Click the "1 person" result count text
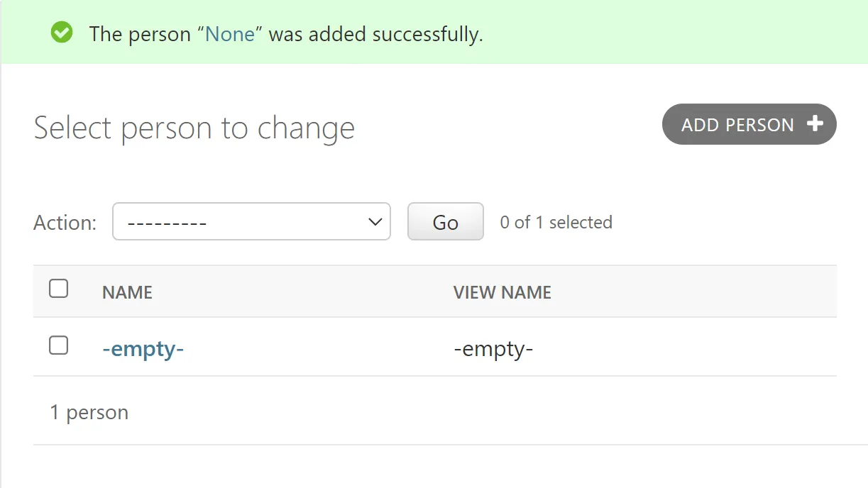This screenshot has width=868, height=488. [89, 412]
